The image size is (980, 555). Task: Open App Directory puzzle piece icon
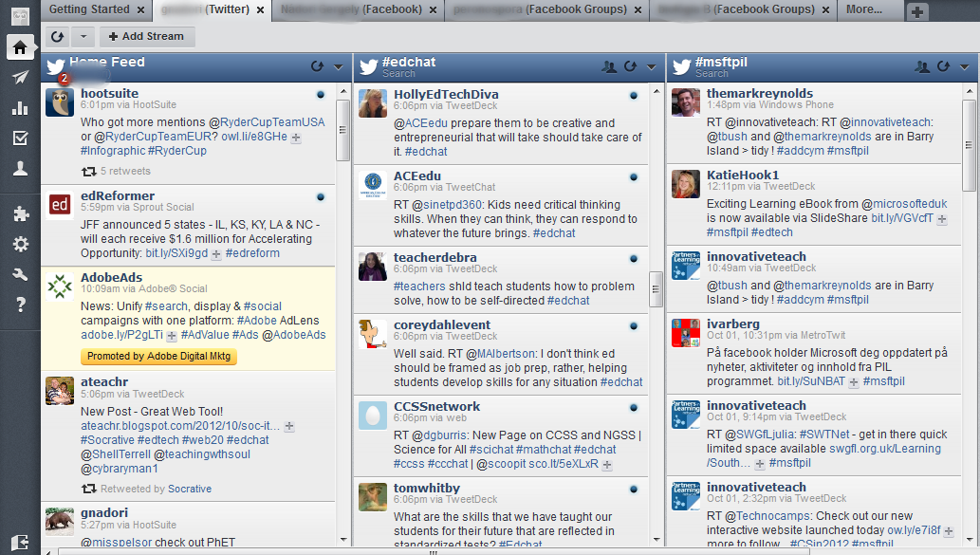pos(20,214)
